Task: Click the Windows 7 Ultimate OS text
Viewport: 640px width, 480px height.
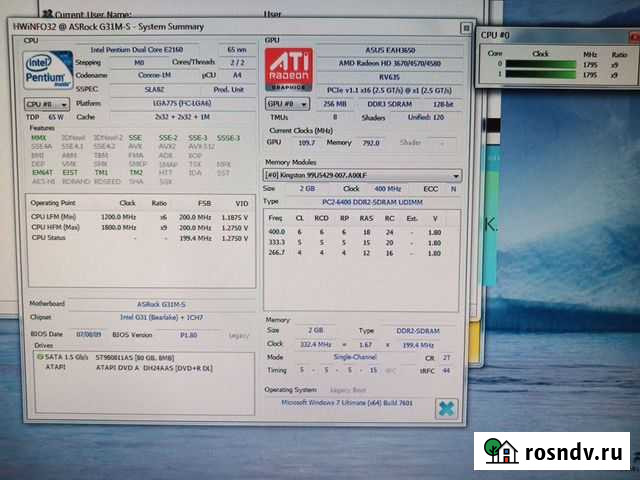Action: tap(345, 403)
